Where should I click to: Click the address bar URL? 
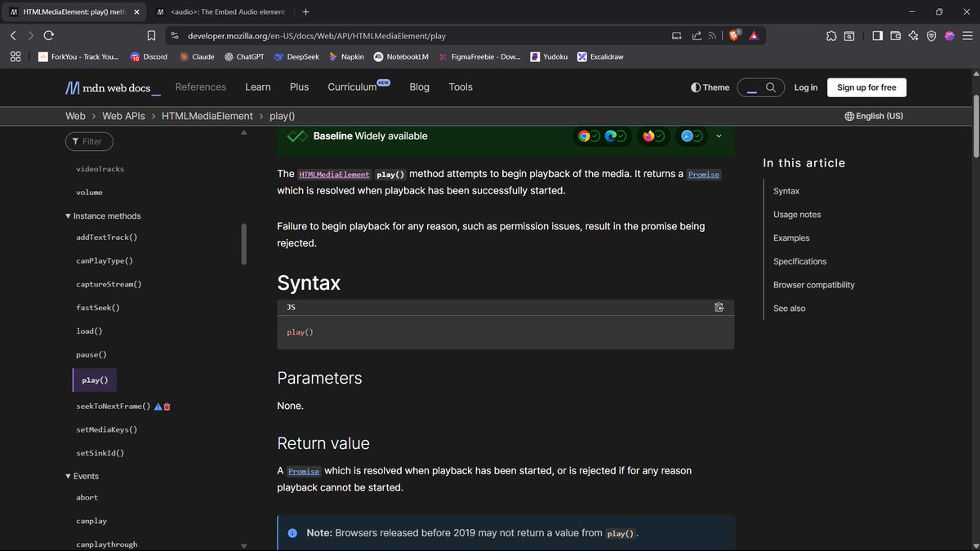[317, 36]
